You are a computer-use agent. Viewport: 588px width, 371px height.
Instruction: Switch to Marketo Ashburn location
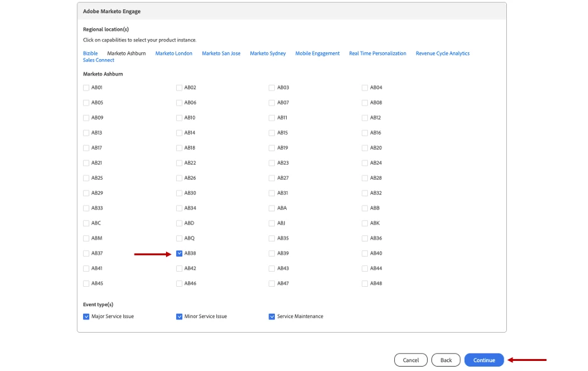[126, 53]
